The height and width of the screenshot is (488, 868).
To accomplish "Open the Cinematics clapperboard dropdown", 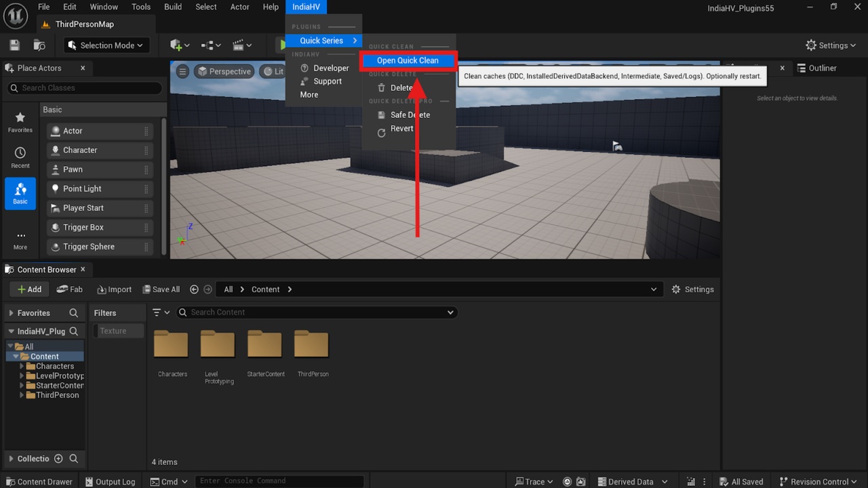I will click(x=242, y=45).
